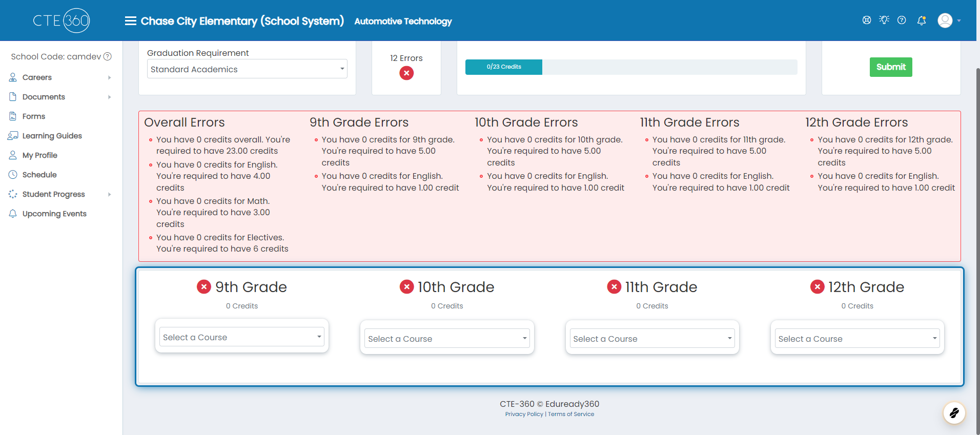Open the help question mark icon
Viewport: 980px width, 435px height.
[x=902, y=20]
